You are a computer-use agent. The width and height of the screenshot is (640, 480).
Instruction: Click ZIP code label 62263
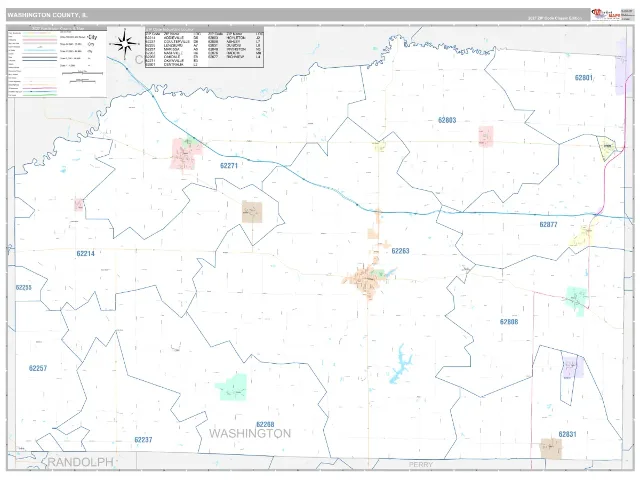[x=400, y=251]
